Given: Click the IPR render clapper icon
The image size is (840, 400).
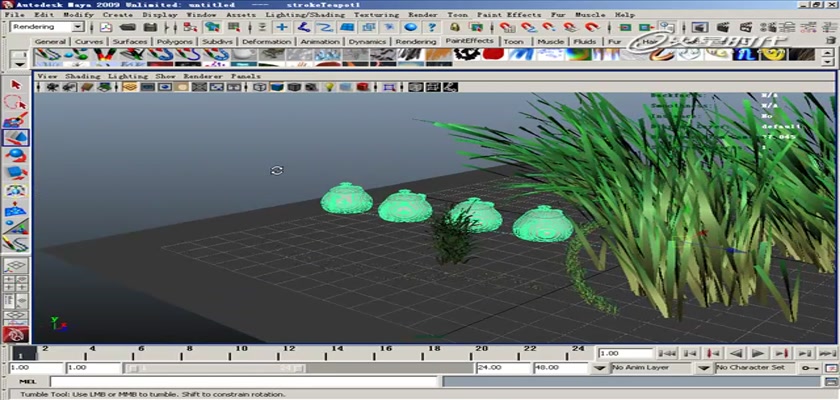Looking at the screenshot, I should click(745, 27).
